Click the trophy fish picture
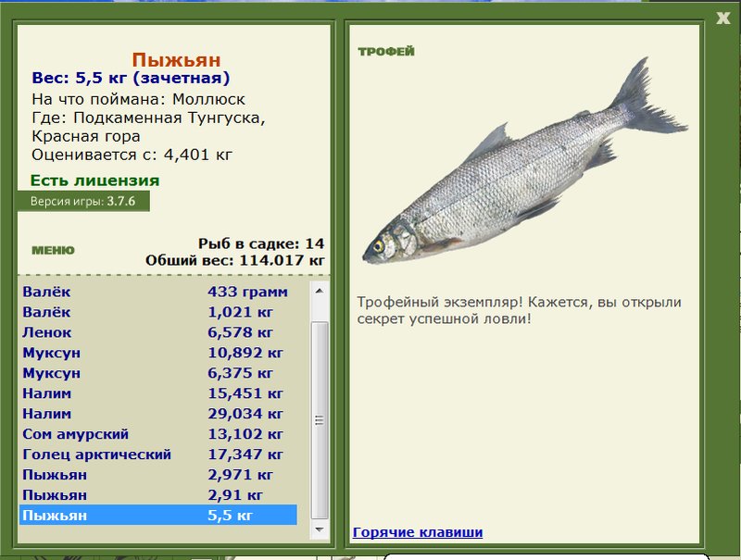Screen dimensions: 741x560 pos(524,160)
